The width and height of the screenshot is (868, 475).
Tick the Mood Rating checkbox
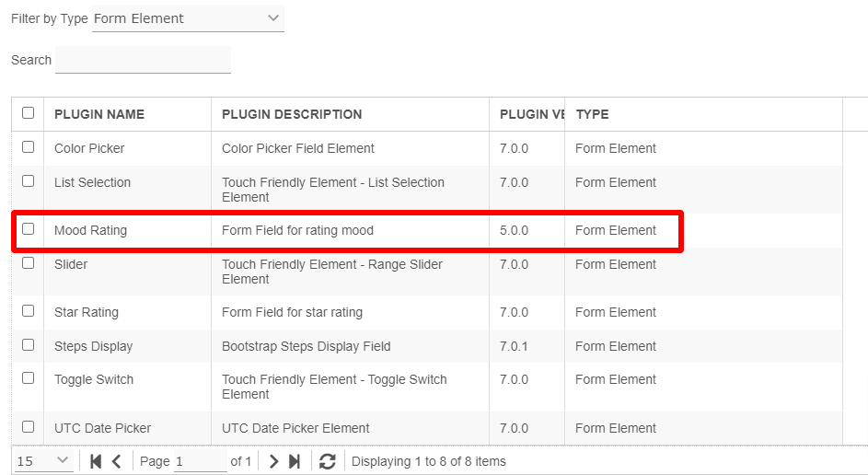pos(29,229)
